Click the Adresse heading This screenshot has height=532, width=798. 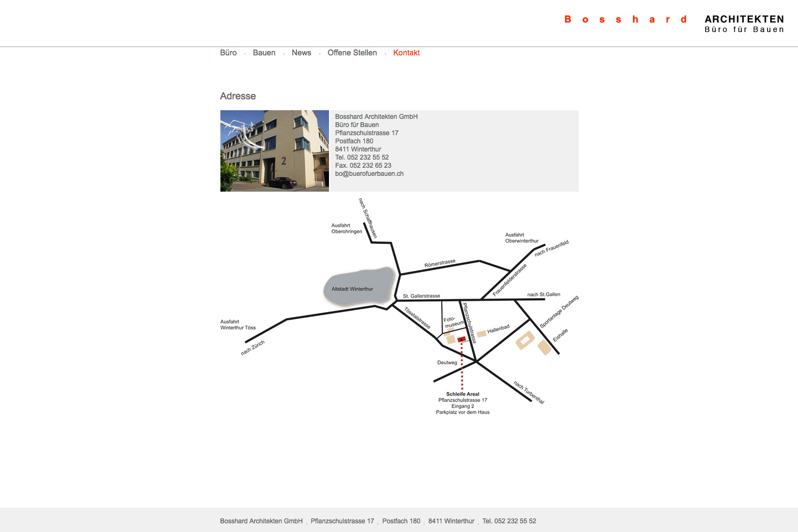(238, 96)
